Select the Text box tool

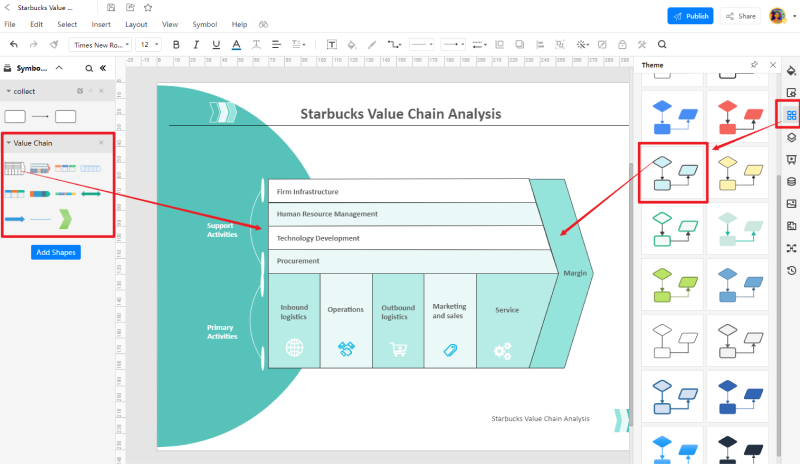click(332, 44)
